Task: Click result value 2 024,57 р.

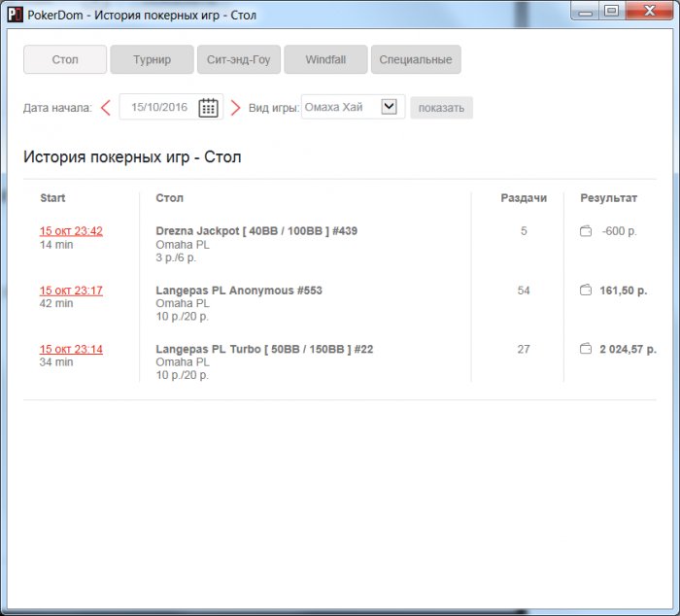Action: coord(628,349)
